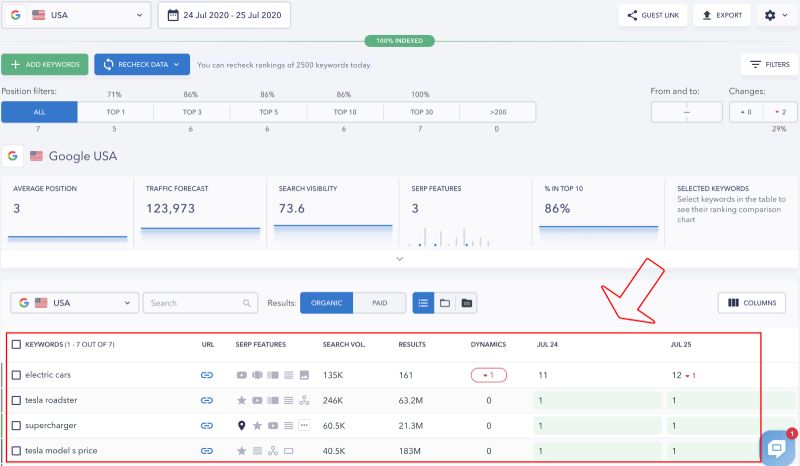Viewport: 800px width, 466px height.
Task: Click the Search Vol. column header
Action: click(344, 345)
